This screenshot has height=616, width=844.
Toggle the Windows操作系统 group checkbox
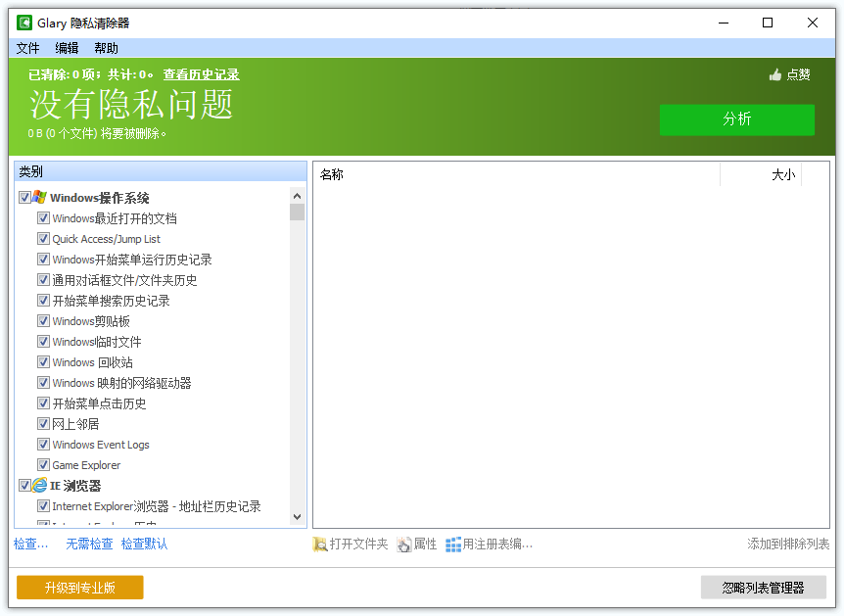tap(24, 198)
